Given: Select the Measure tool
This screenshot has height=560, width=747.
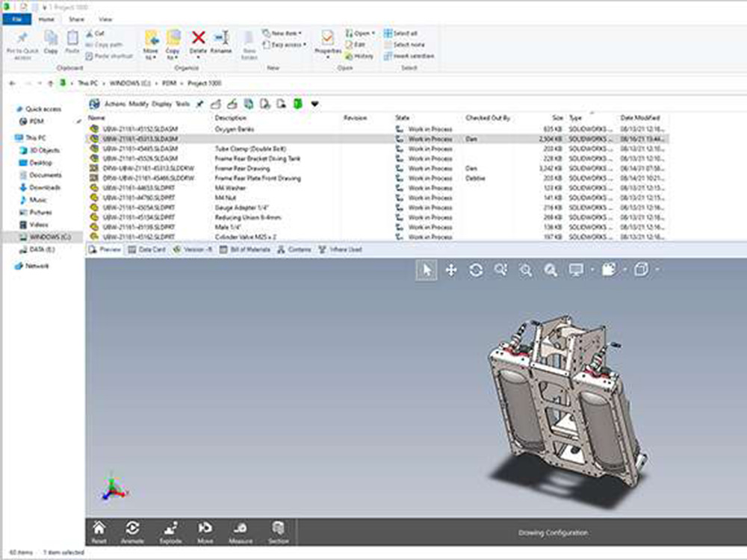Looking at the screenshot, I should click(241, 530).
